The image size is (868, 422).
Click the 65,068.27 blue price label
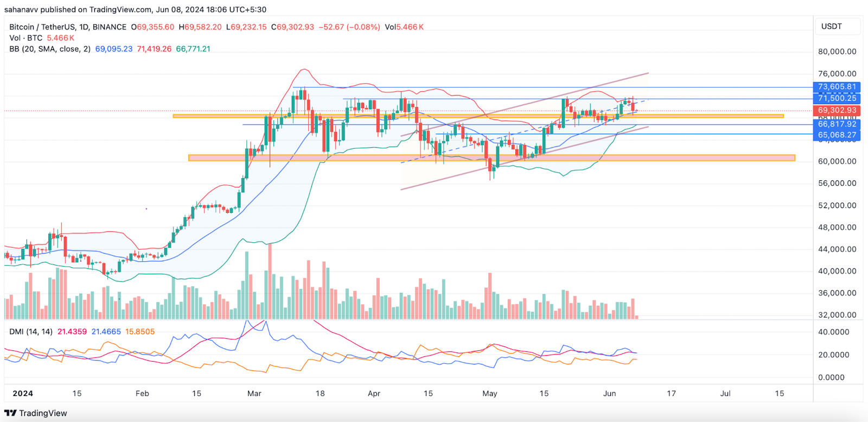click(x=837, y=135)
